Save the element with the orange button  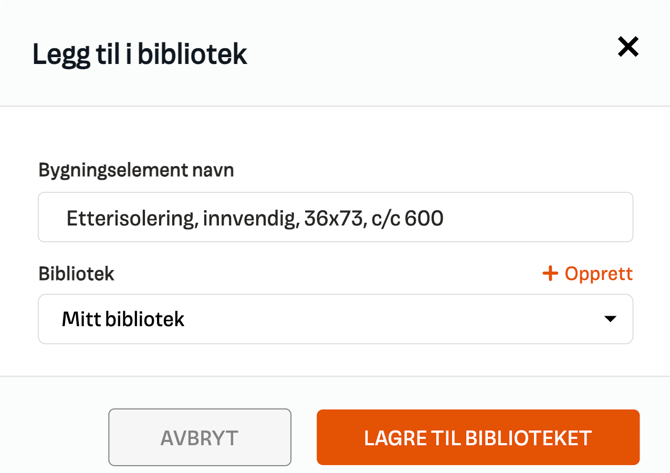[478, 437]
